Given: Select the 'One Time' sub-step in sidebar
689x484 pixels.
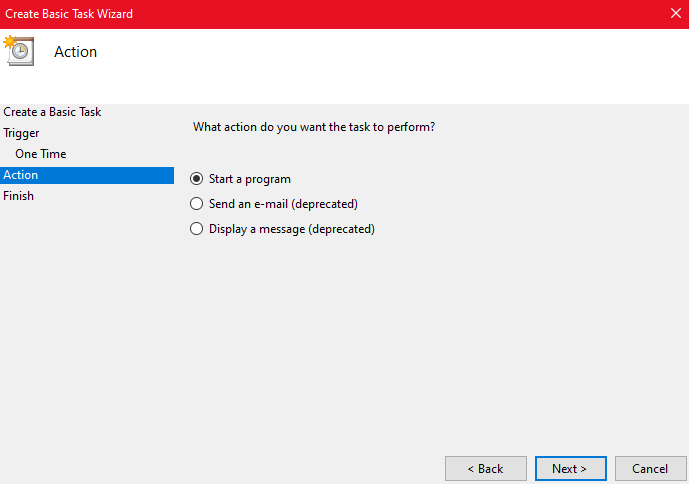Looking at the screenshot, I should [x=41, y=154].
